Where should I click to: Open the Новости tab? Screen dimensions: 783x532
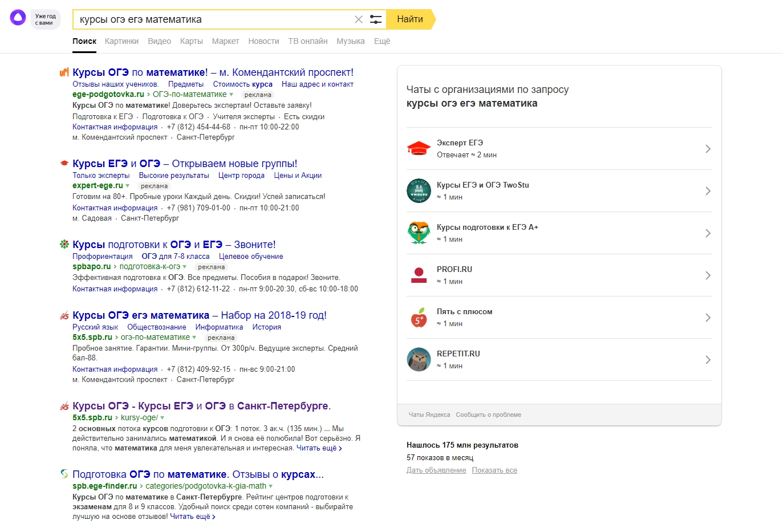(x=263, y=41)
